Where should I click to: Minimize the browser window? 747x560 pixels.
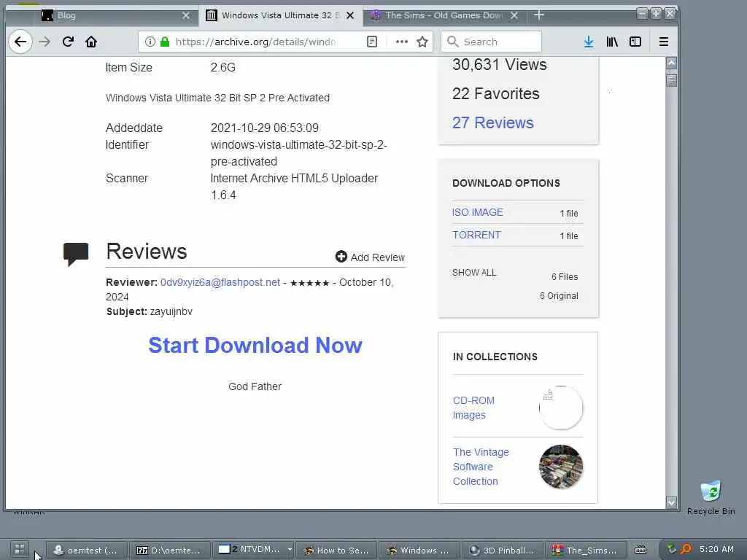coord(642,13)
